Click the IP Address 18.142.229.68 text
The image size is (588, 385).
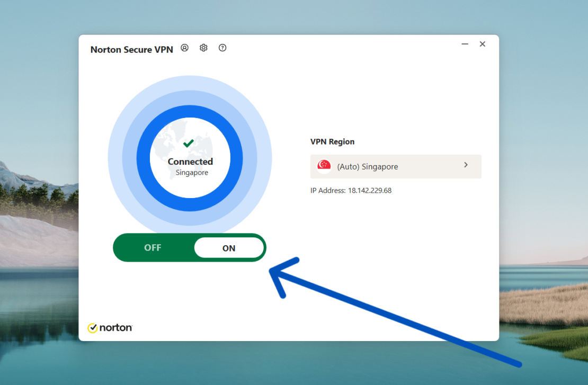tap(350, 190)
